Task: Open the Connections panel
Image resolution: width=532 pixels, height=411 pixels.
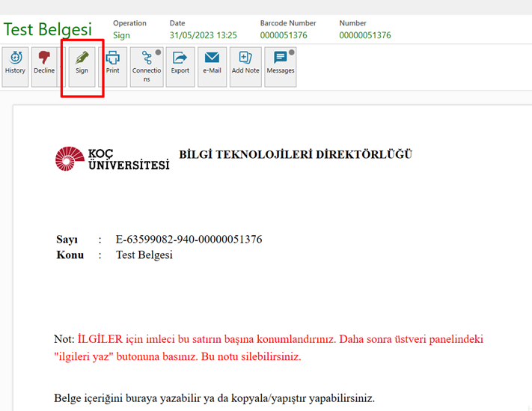Action: pos(147,67)
